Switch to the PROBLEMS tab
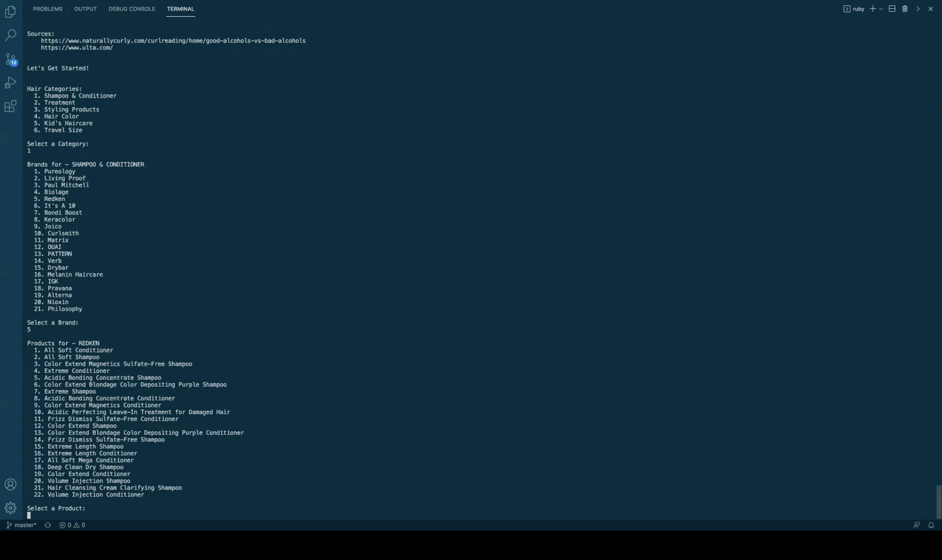The height and width of the screenshot is (560, 942). coord(47,9)
